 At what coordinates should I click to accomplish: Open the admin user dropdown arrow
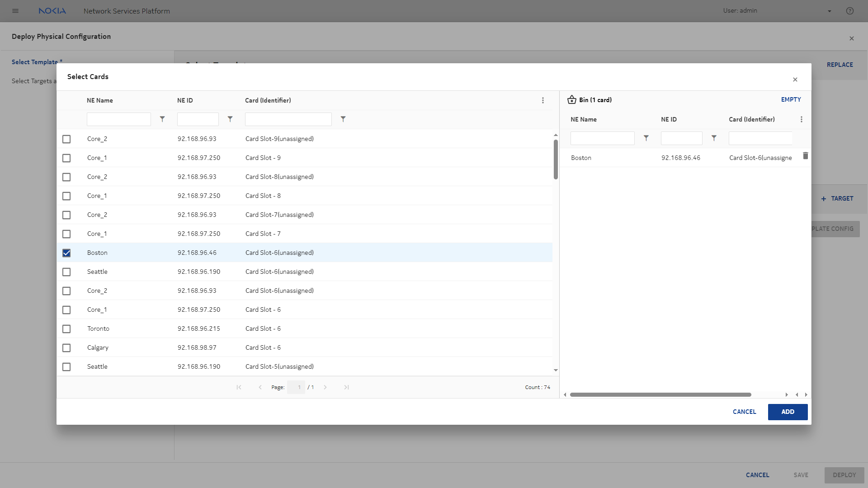[x=830, y=11]
